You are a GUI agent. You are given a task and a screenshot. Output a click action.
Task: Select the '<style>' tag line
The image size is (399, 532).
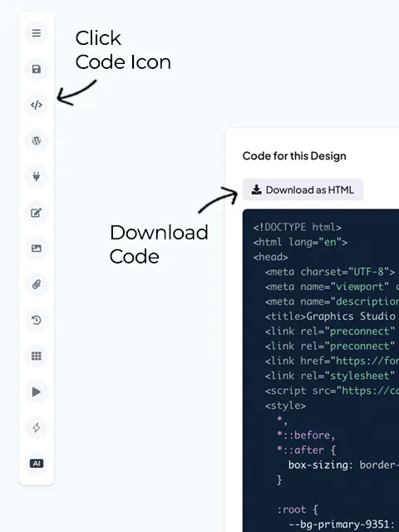pos(285,406)
